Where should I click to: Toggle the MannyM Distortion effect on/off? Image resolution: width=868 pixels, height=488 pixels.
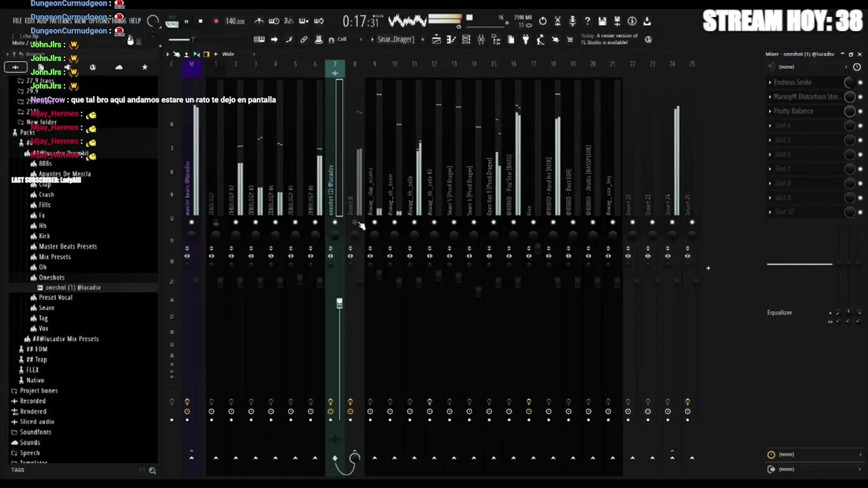click(x=860, y=96)
